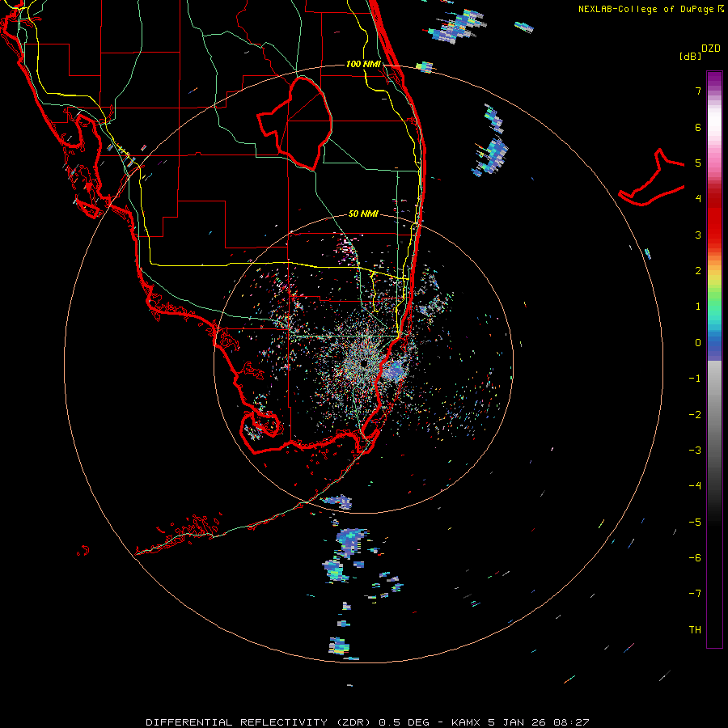The height and width of the screenshot is (728, 728).
Task: Click the 100 NMI range ring label
Action: [363, 64]
